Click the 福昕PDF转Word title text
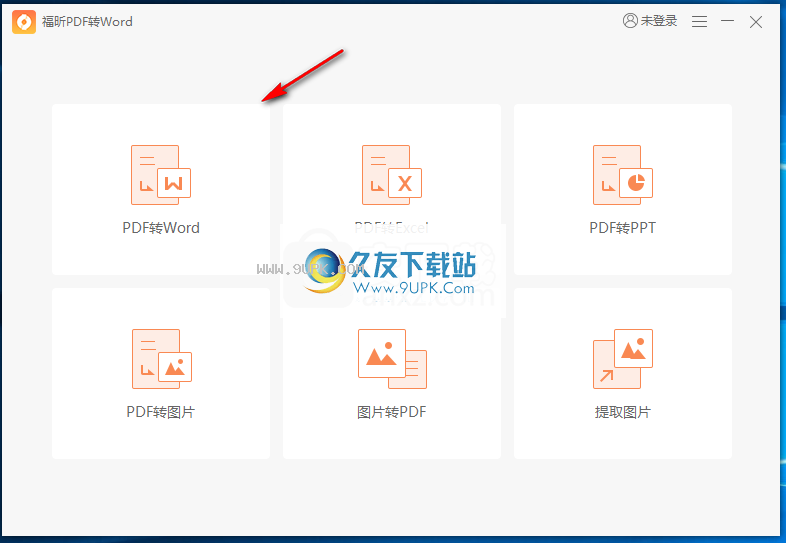 coord(87,22)
